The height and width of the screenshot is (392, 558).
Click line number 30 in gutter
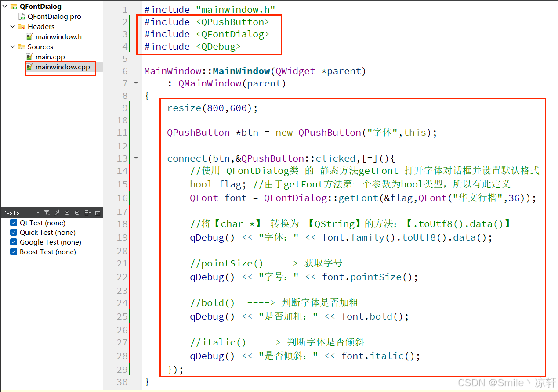click(x=123, y=382)
